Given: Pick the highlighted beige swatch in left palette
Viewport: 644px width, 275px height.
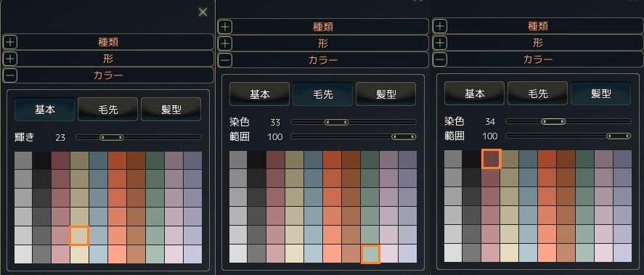Looking at the screenshot, I should 79,236.
